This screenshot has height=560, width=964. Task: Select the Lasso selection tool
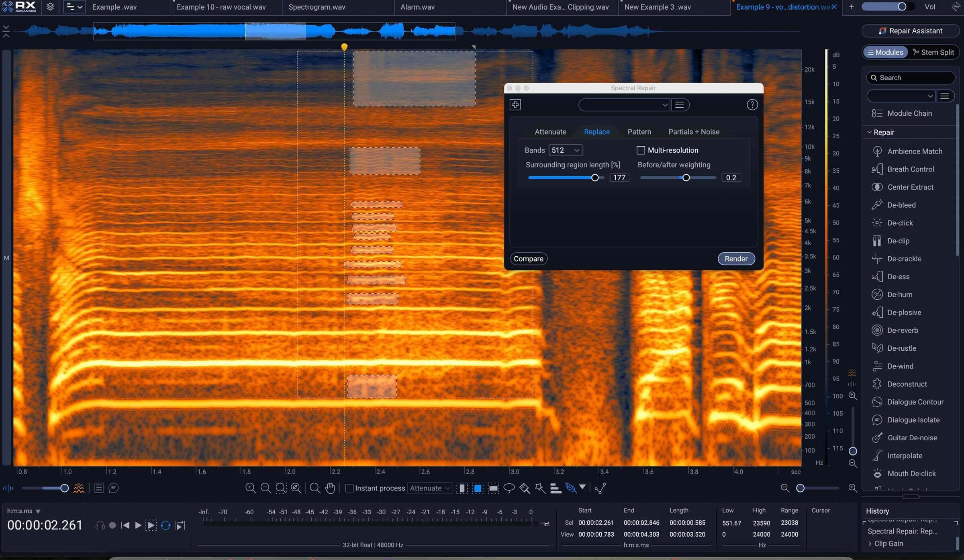(x=509, y=488)
